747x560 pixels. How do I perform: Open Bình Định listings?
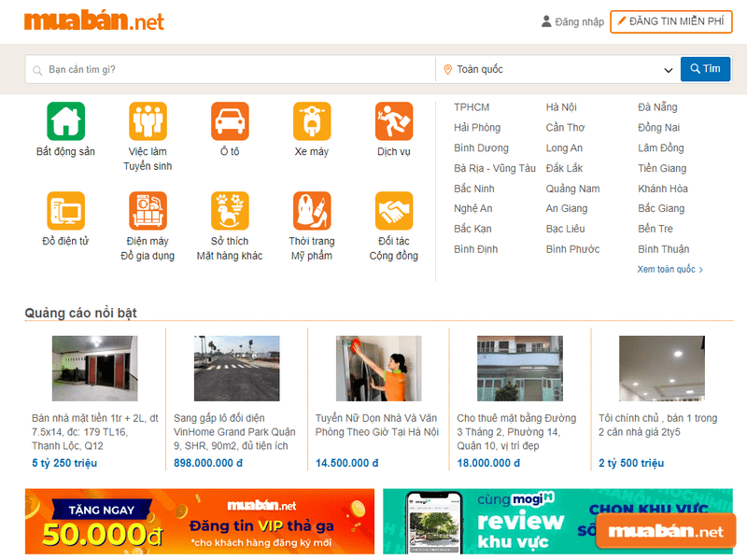click(x=475, y=249)
